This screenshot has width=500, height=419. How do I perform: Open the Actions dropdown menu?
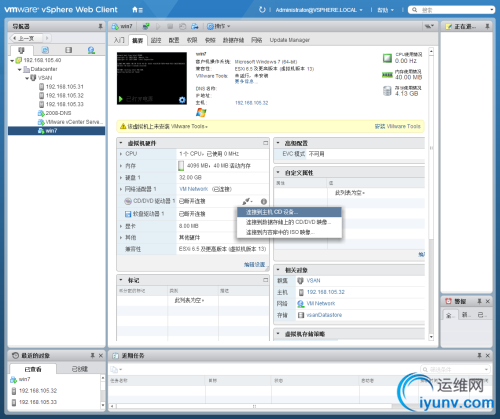coord(218,26)
